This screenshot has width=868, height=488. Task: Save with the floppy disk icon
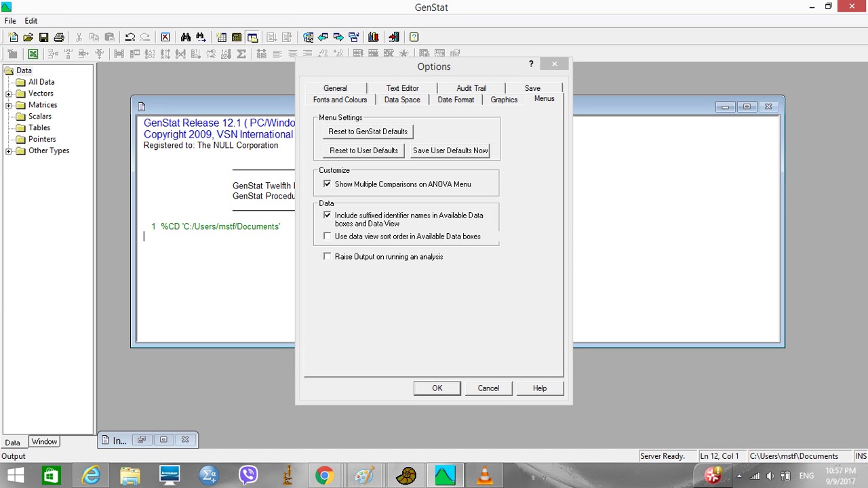43,37
